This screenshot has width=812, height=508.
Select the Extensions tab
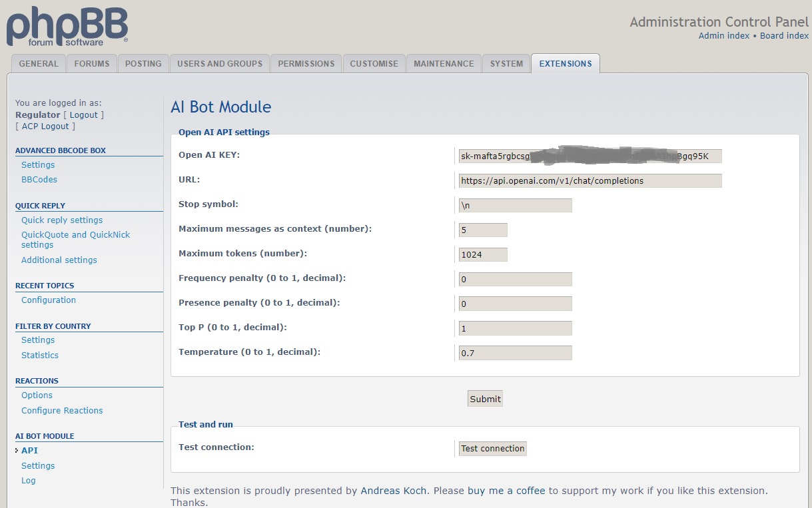[566, 64]
